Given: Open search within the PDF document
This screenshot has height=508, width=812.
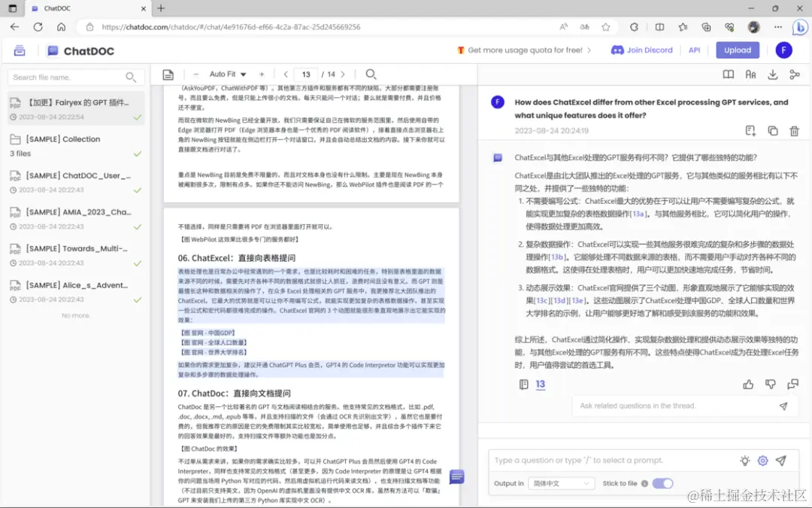Looking at the screenshot, I should coord(371,74).
